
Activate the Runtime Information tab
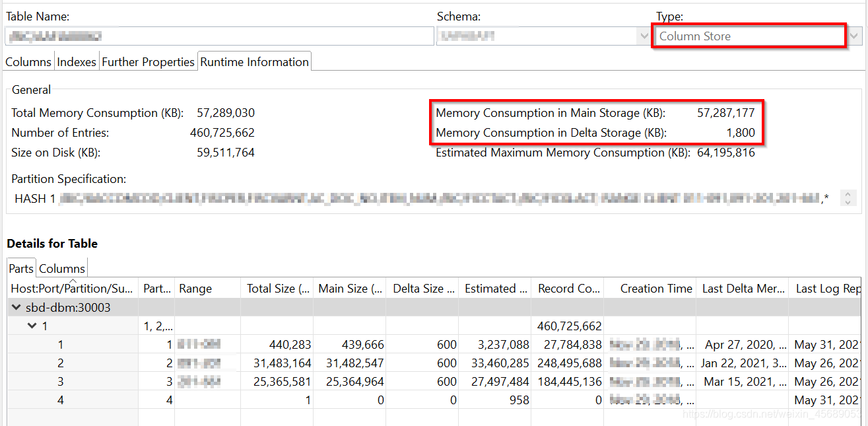254,61
